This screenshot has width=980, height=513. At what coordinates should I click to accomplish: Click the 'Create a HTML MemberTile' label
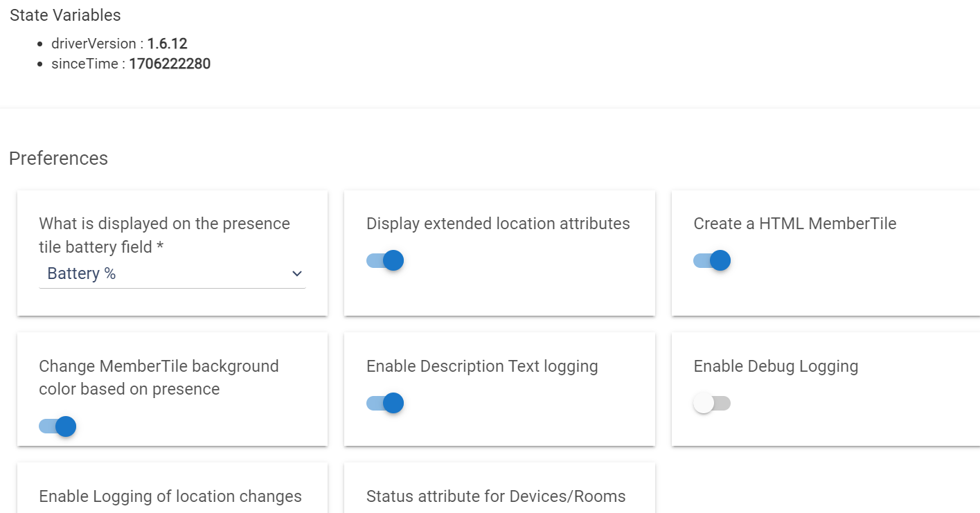(x=795, y=224)
